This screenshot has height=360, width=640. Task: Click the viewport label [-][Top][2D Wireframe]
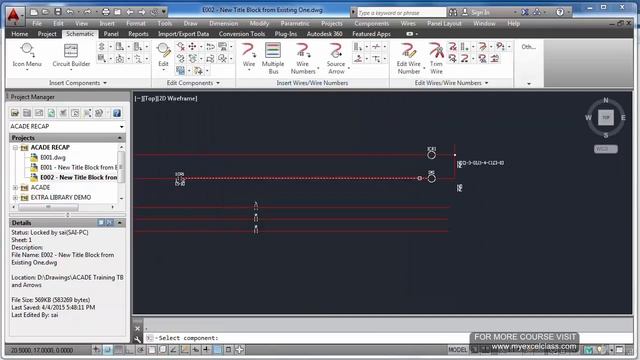pos(166,98)
